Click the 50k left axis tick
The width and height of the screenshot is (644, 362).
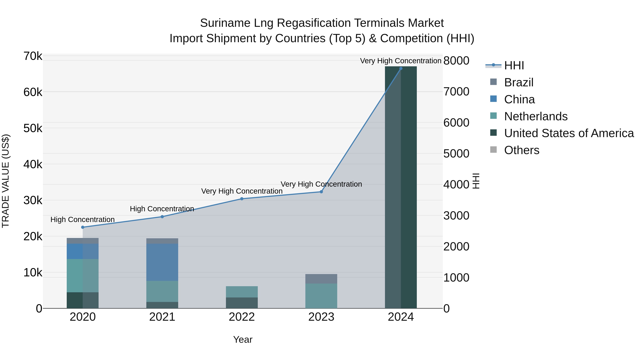tap(33, 128)
